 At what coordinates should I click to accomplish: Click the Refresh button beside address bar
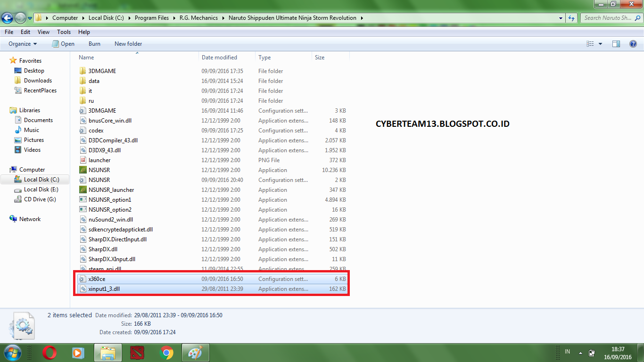(571, 18)
